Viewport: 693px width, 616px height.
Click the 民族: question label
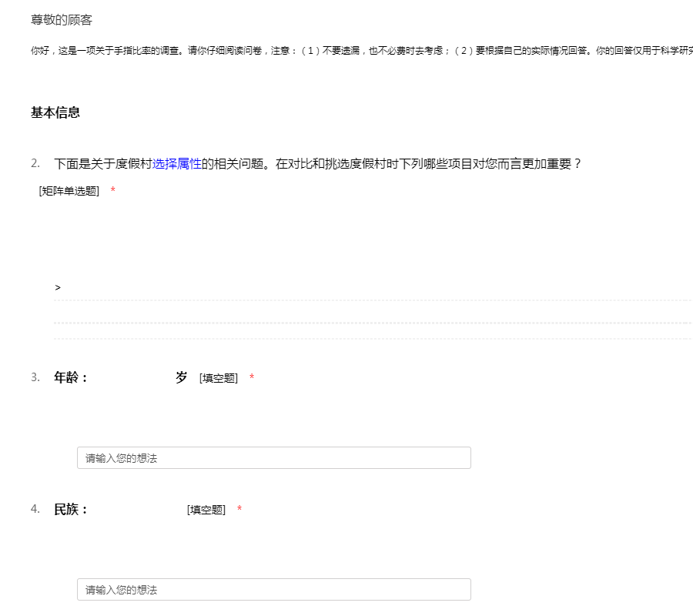pos(72,509)
